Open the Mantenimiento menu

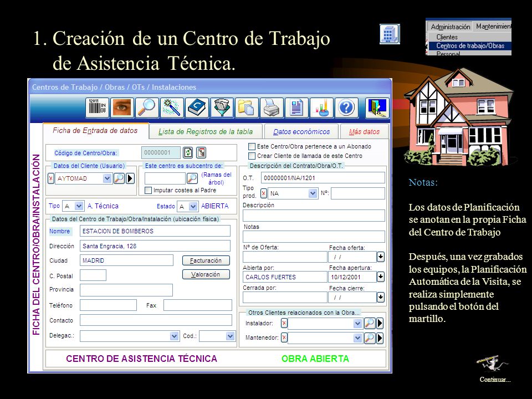coord(493,27)
